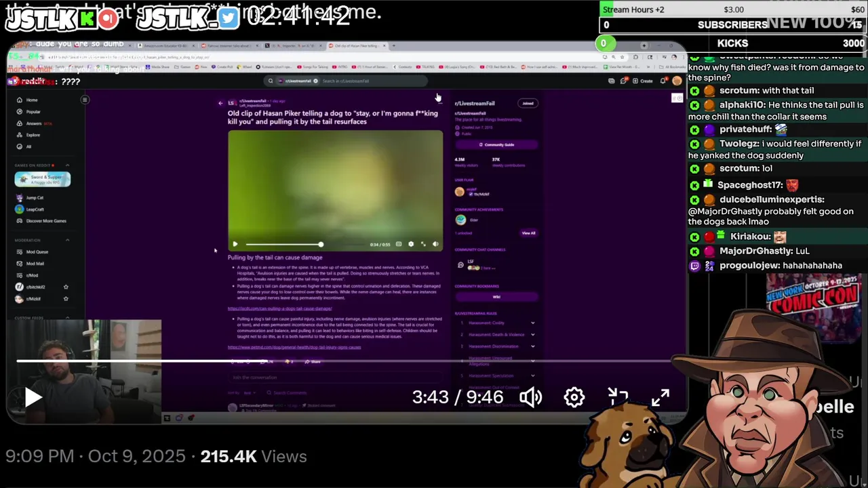This screenshot has height=488, width=868.
Task: Remove r/LivestreamFail search scope chip
Action: point(315,81)
